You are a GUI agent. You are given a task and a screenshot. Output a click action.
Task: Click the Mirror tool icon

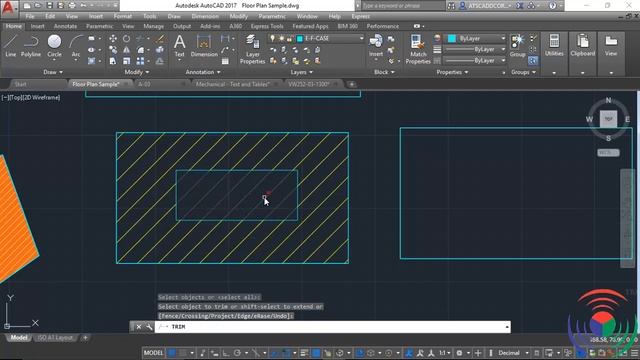pyautogui.click(x=127, y=50)
